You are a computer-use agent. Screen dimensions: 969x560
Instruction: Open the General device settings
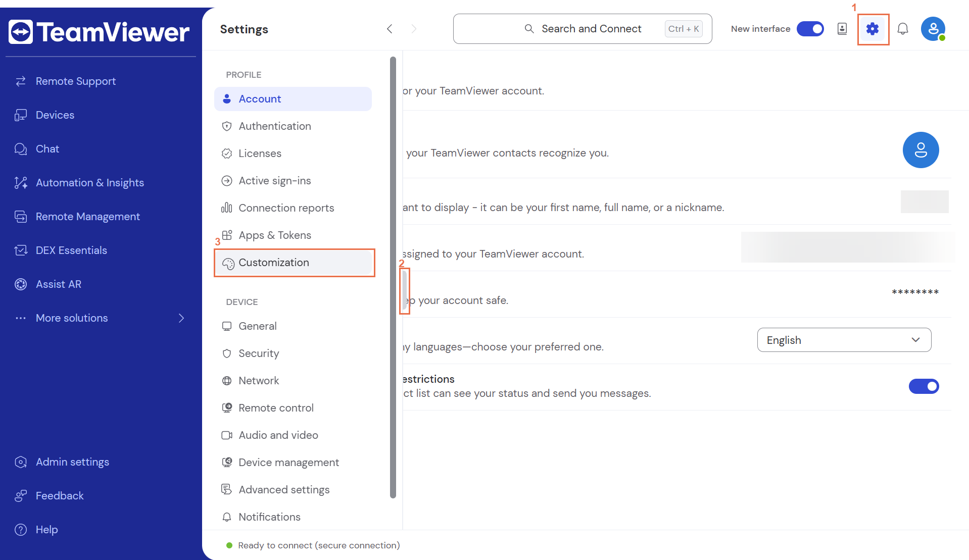click(x=293, y=326)
